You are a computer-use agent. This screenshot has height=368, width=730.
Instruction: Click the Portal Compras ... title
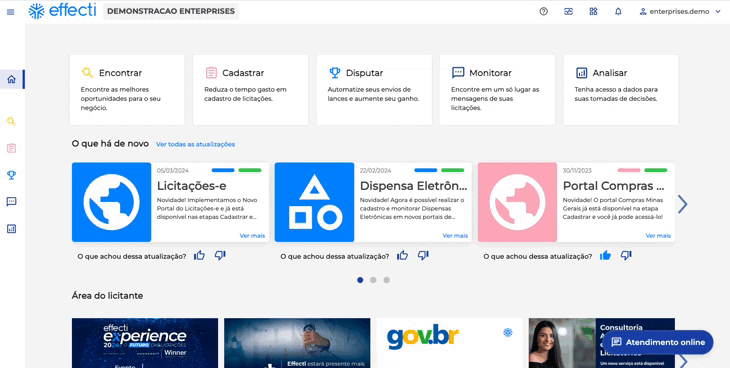614,186
